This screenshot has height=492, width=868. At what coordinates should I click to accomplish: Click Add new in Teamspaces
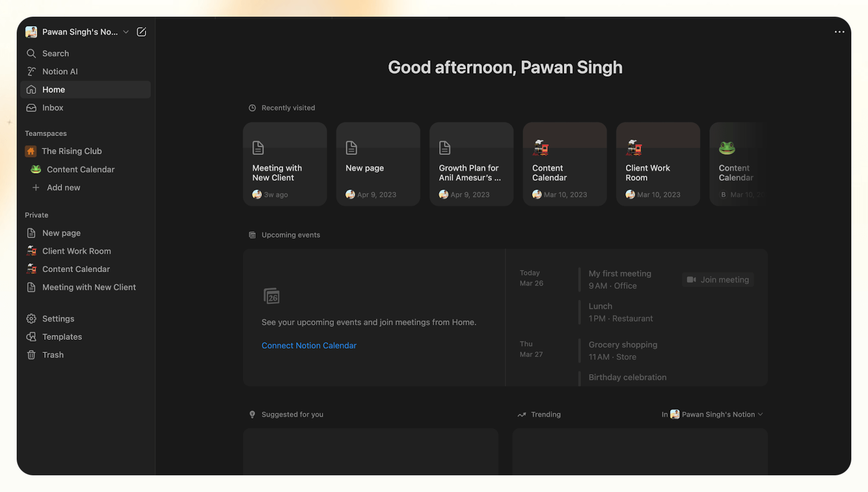coord(86,188)
